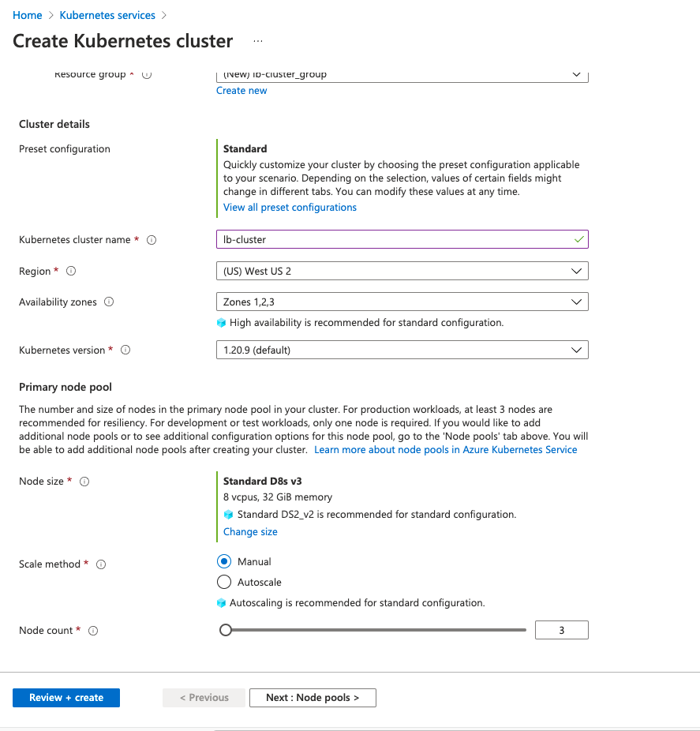Open View all preset configurations link
This screenshot has height=731, width=700.
290,208
